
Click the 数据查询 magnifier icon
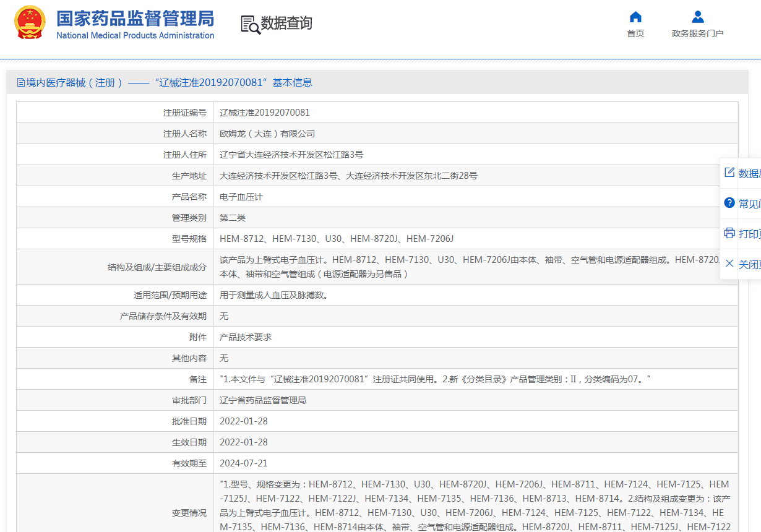(x=250, y=24)
